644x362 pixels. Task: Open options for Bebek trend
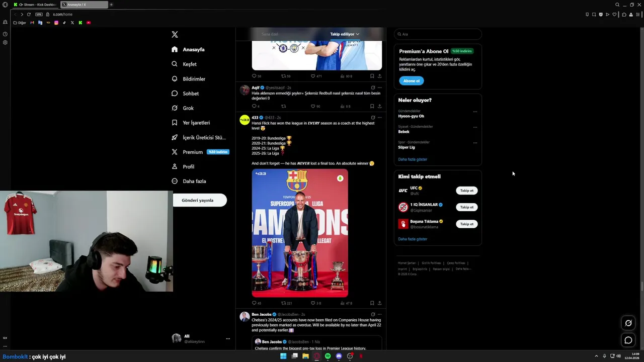(475, 127)
